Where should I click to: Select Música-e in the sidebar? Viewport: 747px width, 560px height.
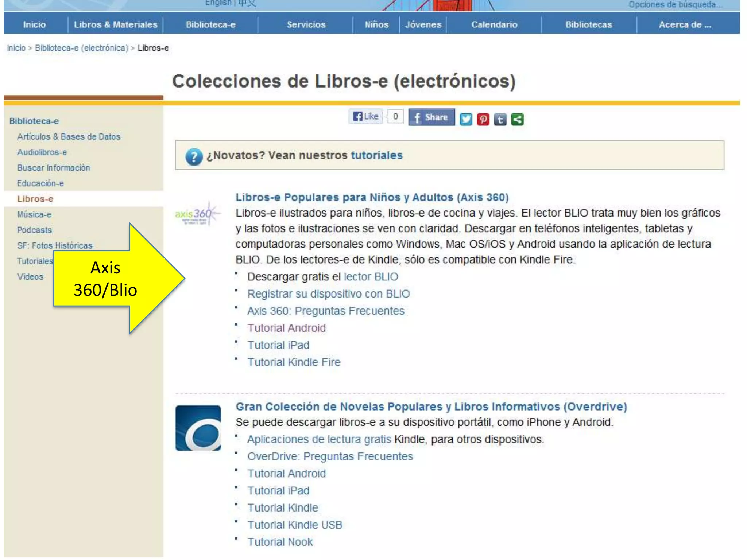click(x=34, y=214)
